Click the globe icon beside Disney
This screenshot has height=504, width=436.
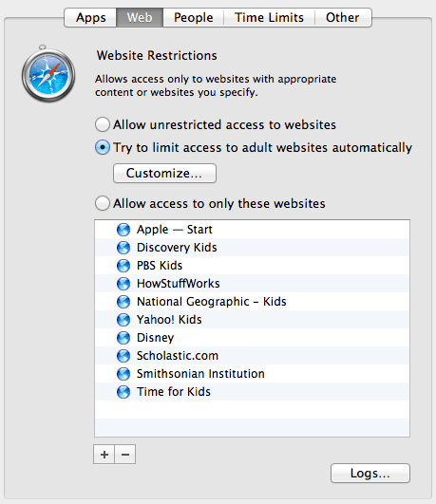point(123,338)
